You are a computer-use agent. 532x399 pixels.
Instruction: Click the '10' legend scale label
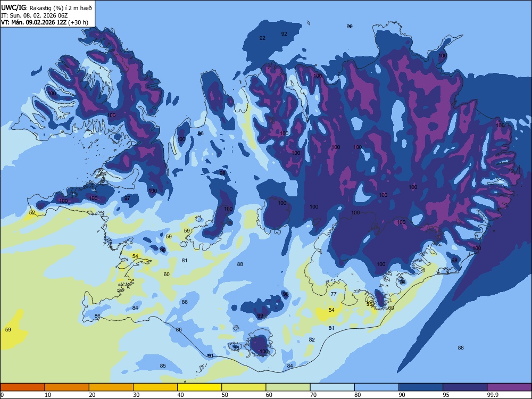tap(48, 395)
